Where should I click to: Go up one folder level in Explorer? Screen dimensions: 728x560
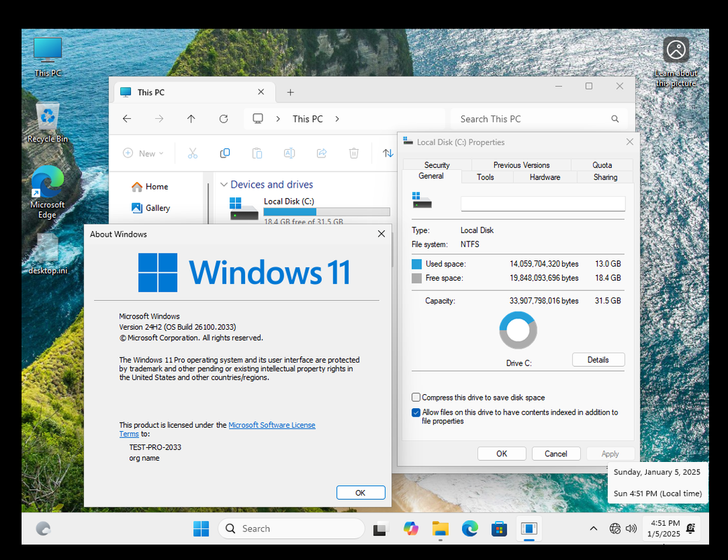coord(191,119)
